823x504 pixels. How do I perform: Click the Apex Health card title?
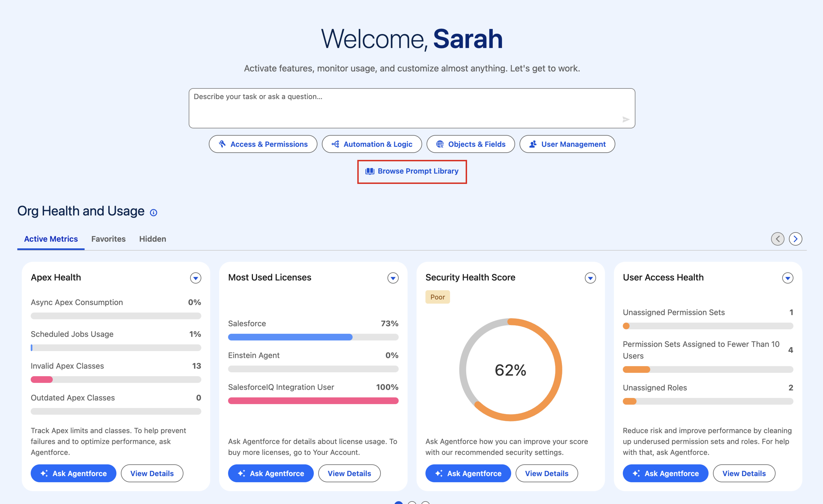[56, 277]
